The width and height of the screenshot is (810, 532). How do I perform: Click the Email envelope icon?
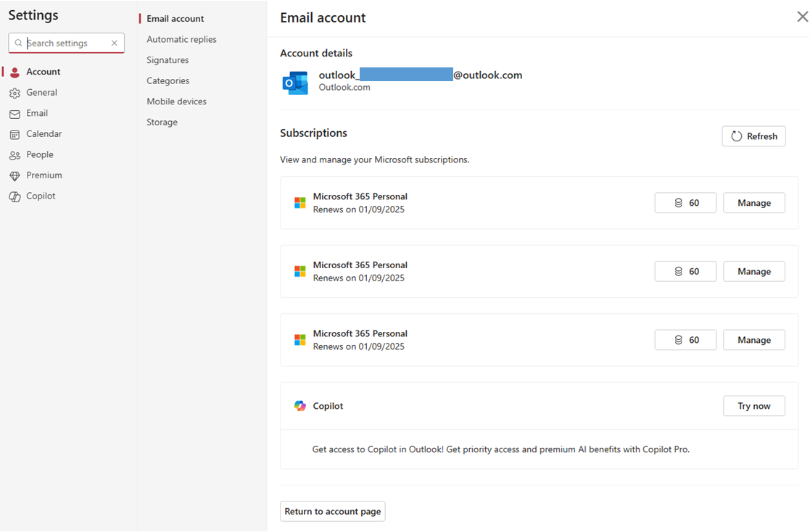coord(15,113)
